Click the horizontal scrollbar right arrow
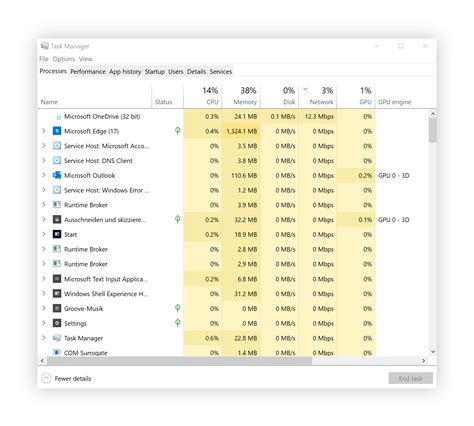474x426 pixels. 424,361
